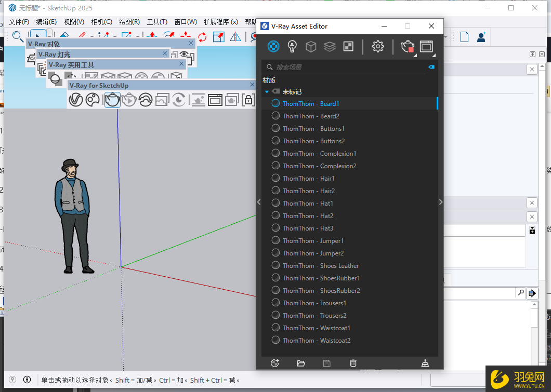
Task: Click the blue tag filter icon
Action: pyautogui.click(x=431, y=67)
